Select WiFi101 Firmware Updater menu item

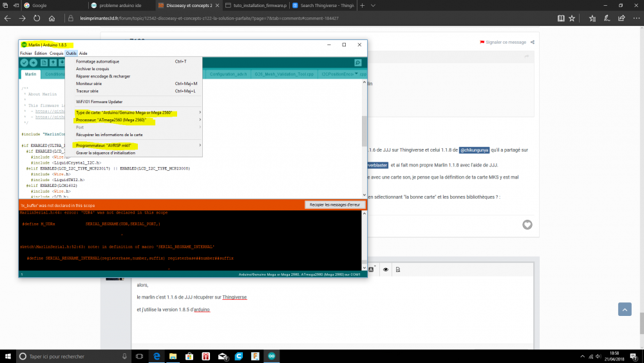pyautogui.click(x=134, y=101)
